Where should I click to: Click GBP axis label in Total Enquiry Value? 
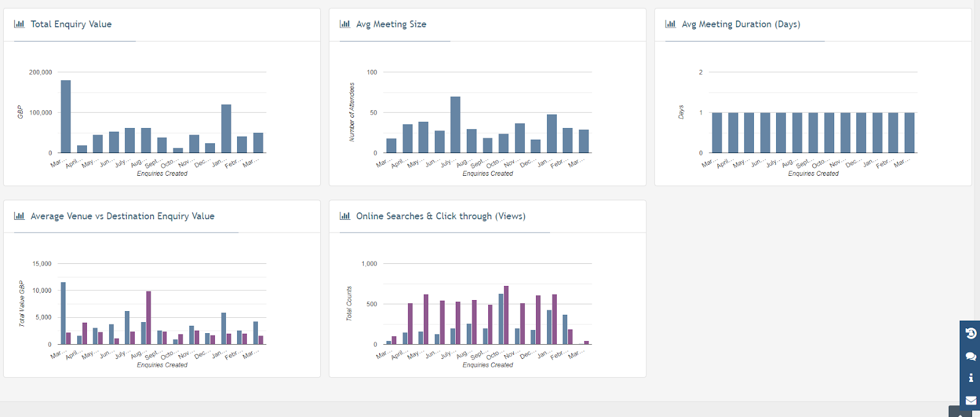point(20,112)
